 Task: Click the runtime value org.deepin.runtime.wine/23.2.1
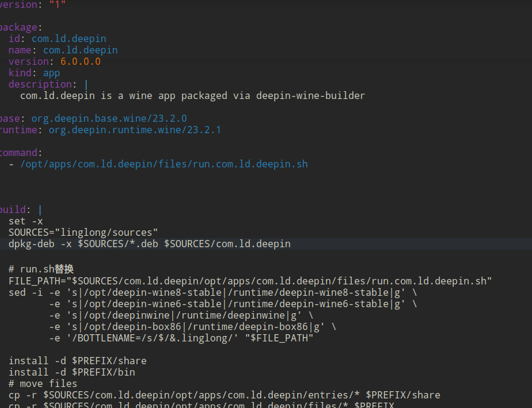(x=135, y=130)
